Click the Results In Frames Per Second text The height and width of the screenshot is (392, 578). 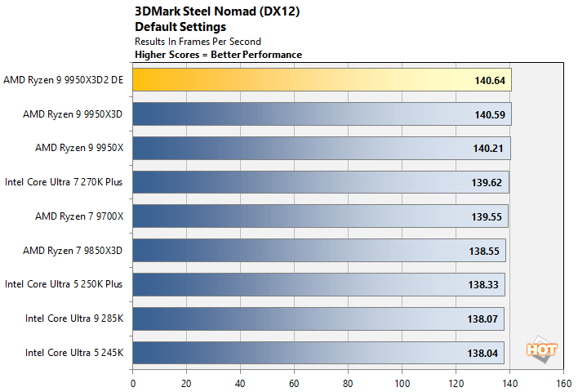point(198,42)
